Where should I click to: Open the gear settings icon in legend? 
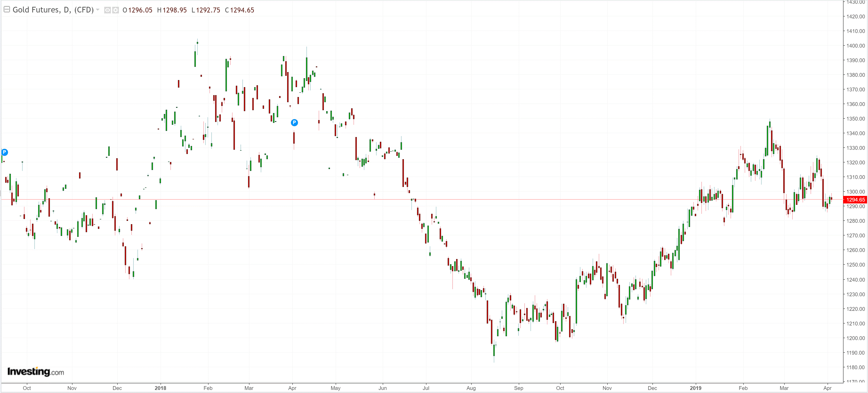[x=116, y=10]
